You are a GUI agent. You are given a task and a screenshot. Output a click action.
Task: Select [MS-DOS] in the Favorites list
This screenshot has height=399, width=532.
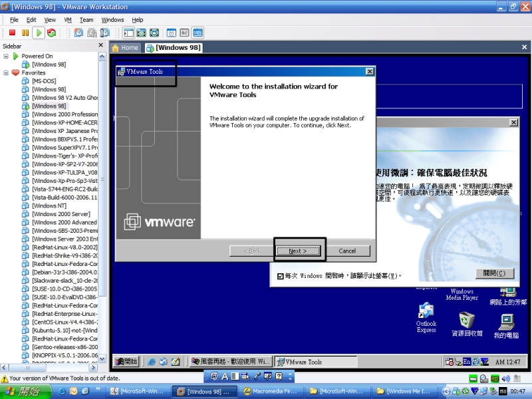(x=44, y=81)
